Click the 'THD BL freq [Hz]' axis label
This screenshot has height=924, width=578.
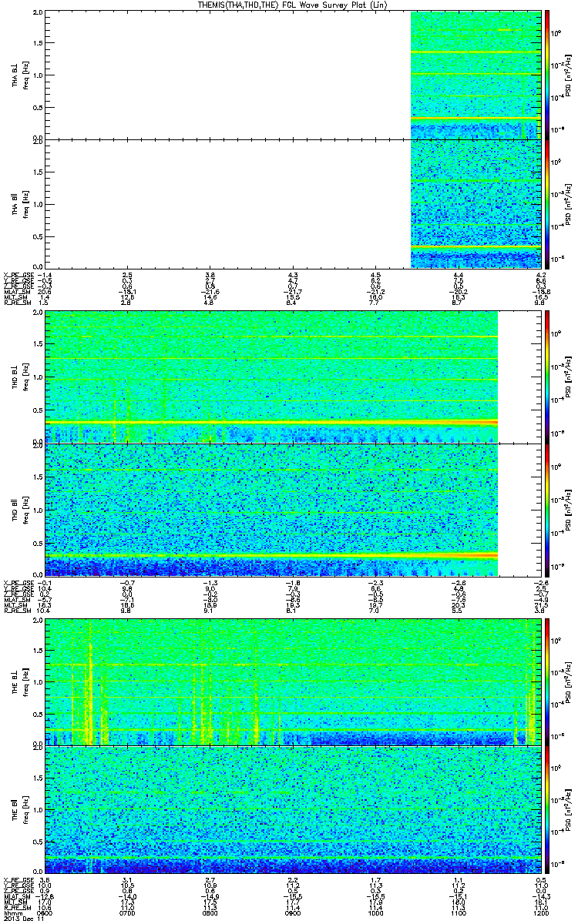20,377
